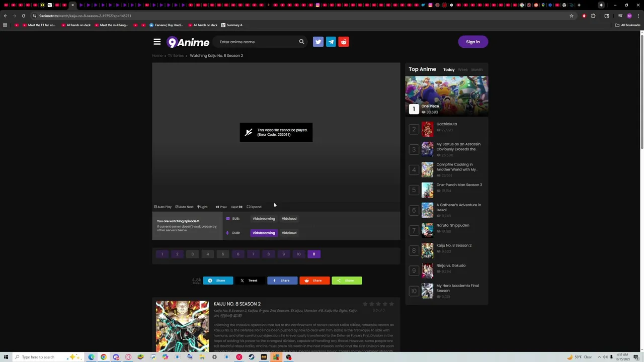Select the DUB Vidcloud server

point(289,233)
